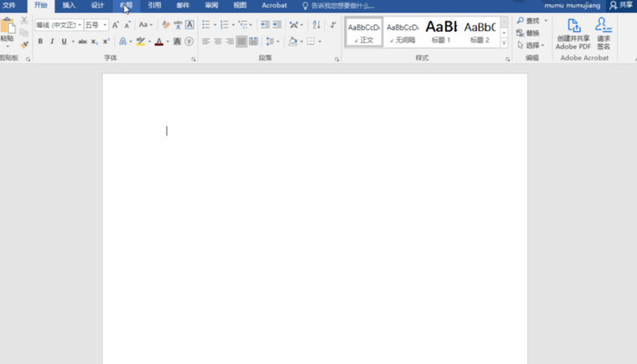Toggle Bold formatting
637x364 pixels.
40,41
